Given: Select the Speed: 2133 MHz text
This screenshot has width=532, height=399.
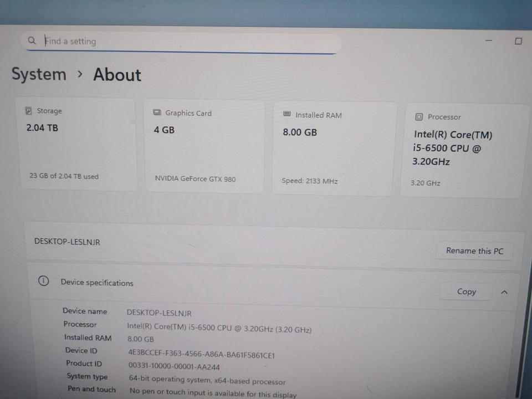Looking at the screenshot, I should tap(309, 181).
